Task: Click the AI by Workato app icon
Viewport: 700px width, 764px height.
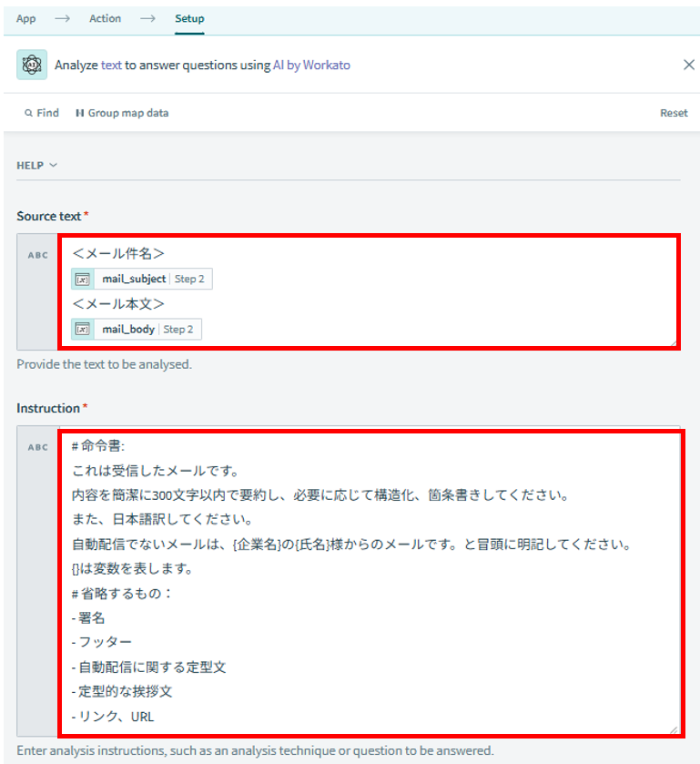Action: [x=32, y=65]
